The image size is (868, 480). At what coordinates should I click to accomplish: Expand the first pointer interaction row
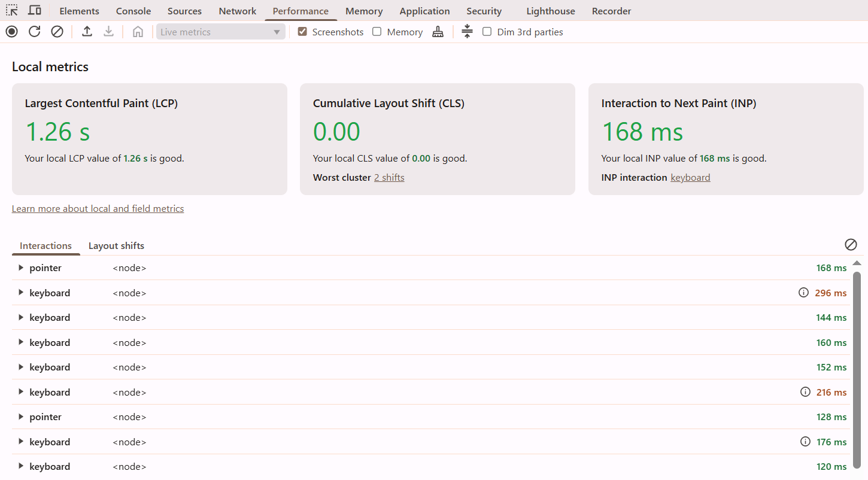(x=21, y=268)
